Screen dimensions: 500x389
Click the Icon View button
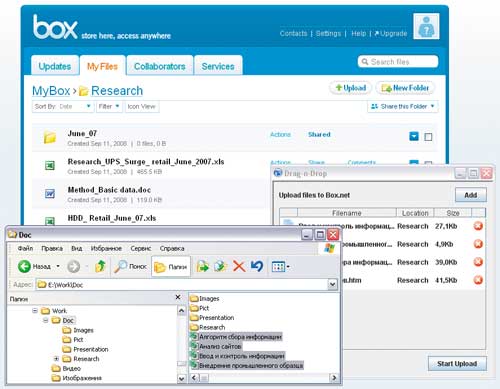142,106
